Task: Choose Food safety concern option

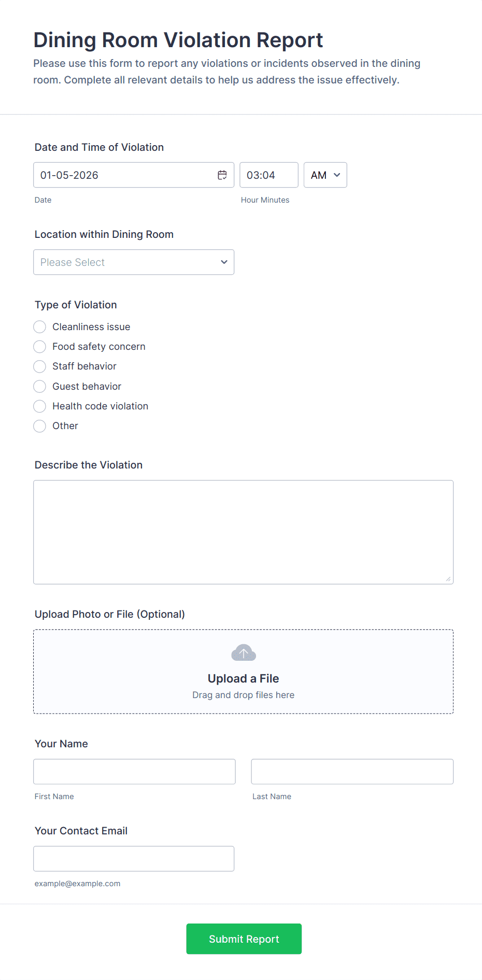Action: pos(40,347)
